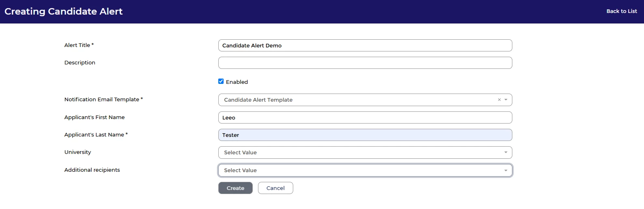Click the Notification Email Template arrow icon

coord(506,100)
